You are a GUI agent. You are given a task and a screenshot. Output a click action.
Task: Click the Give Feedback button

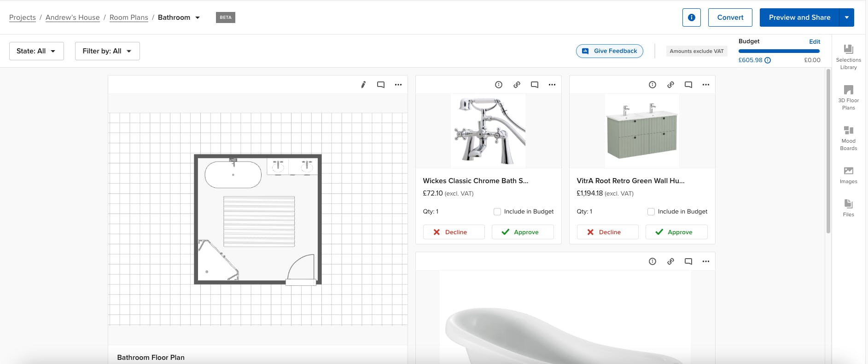coord(610,51)
